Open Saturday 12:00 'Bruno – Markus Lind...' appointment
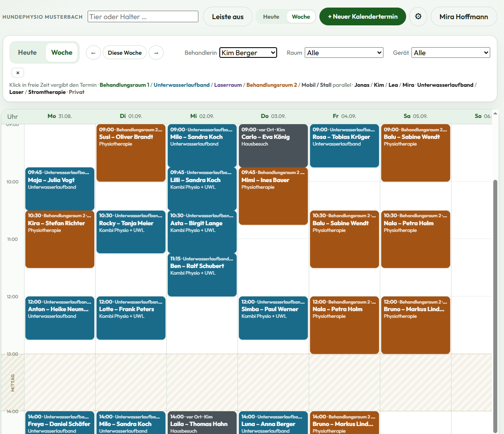Screen dimensions: 504x434 pyautogui.click(x=415, y=325)
